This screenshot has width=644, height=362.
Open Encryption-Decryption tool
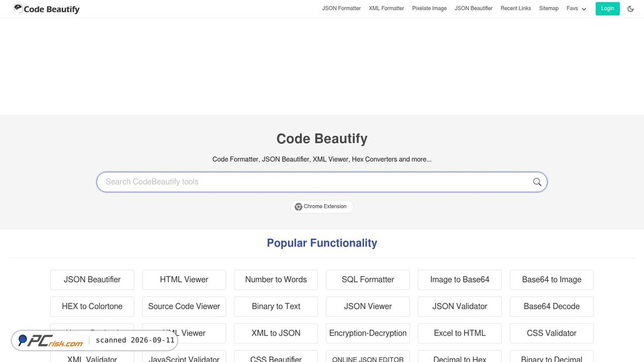[x=368, y=333]
